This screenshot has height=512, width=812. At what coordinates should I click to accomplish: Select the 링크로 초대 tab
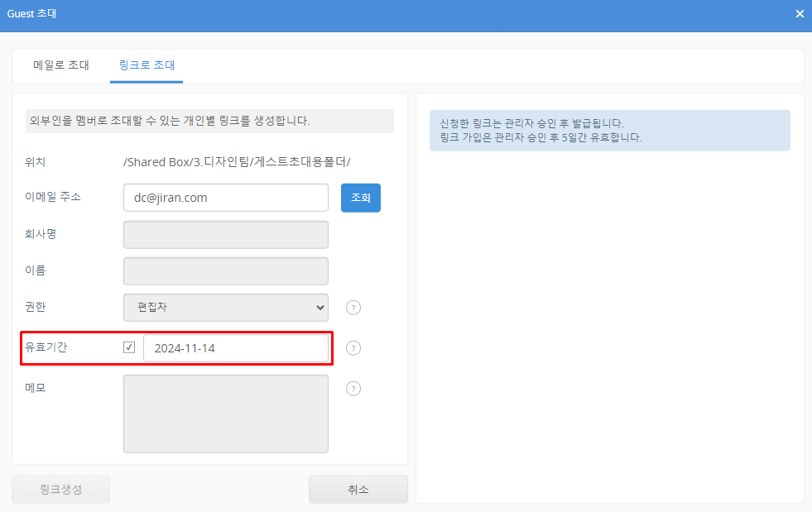147,65
